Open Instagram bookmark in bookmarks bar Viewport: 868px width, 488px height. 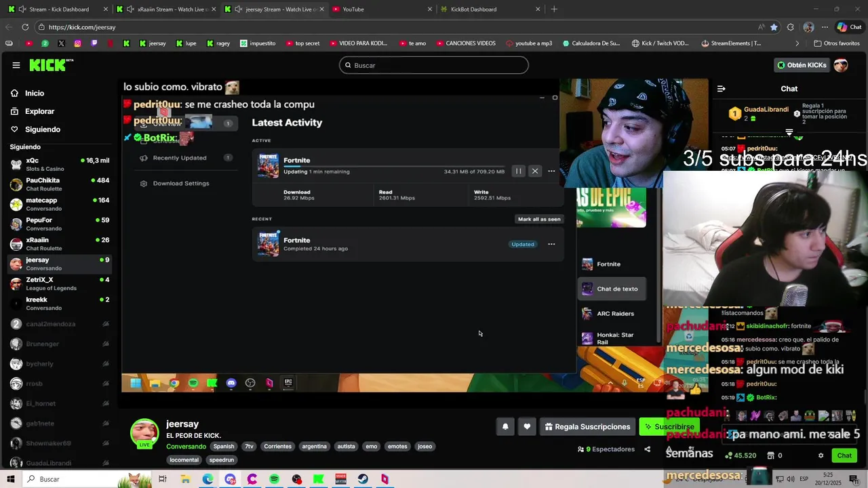(77, 43)
